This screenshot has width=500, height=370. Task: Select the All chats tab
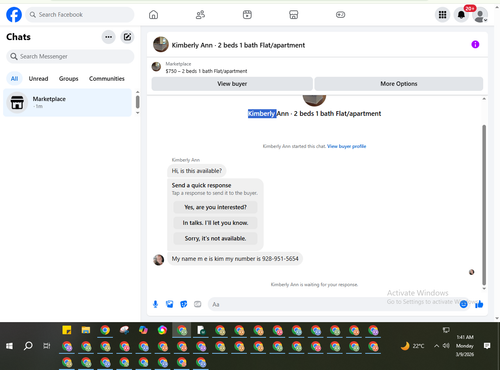[14, 79]
